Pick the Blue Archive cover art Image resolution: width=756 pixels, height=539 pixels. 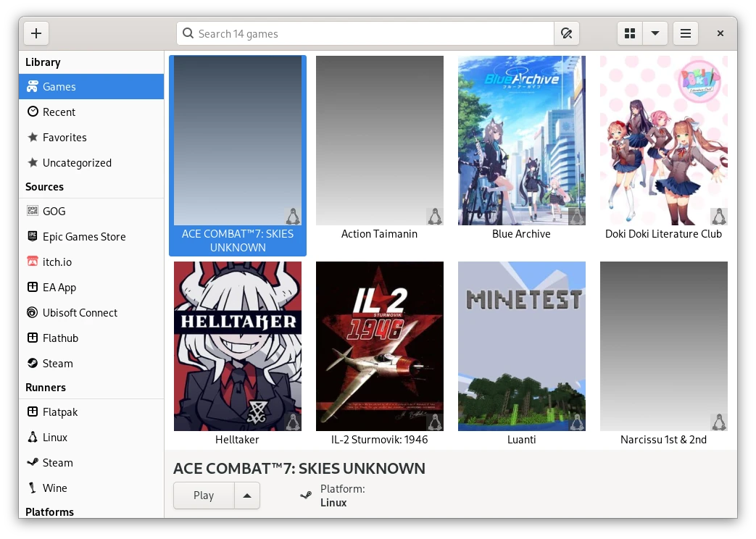[522, 141]
